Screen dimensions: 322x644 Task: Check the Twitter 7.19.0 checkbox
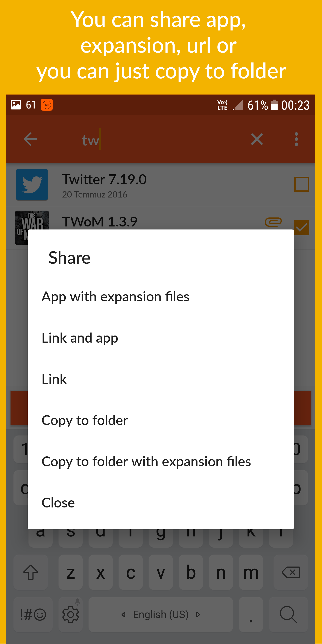302,184
